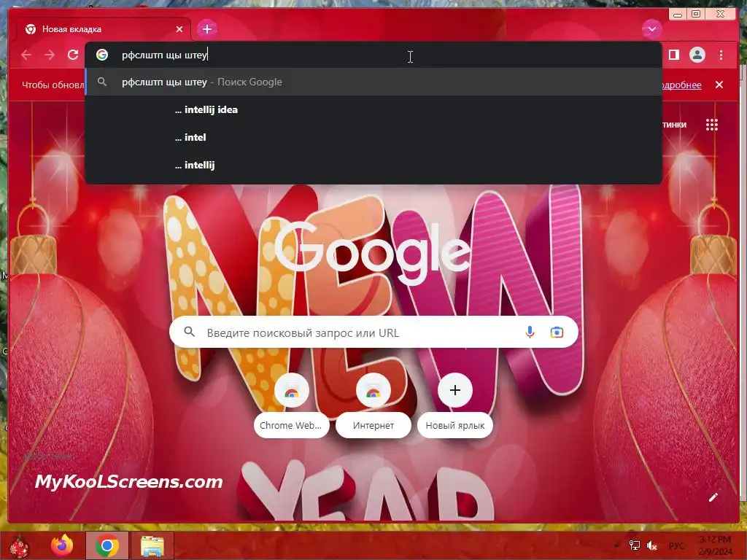
Task: Select the Новая вкладка tab
Action: click(104, 29)
